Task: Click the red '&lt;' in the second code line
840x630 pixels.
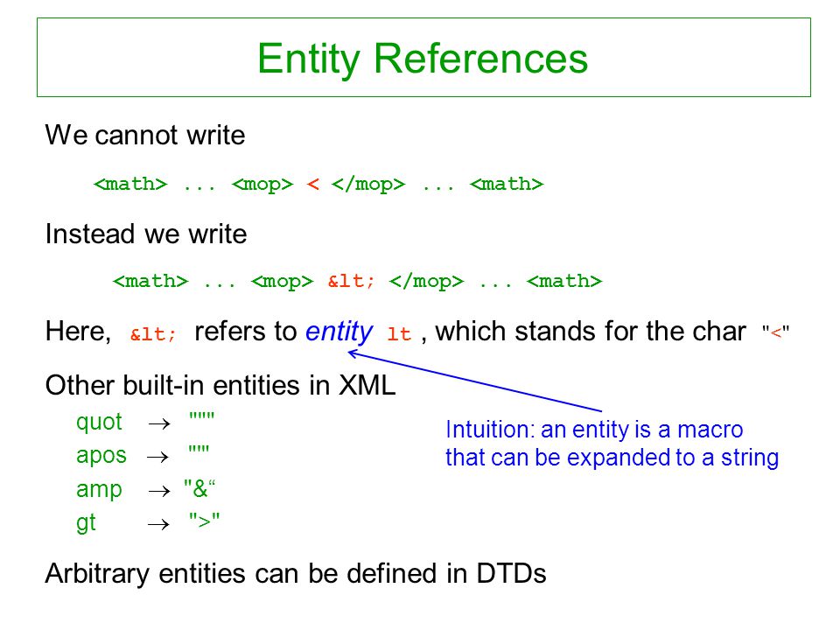Action: click(351, 281)
